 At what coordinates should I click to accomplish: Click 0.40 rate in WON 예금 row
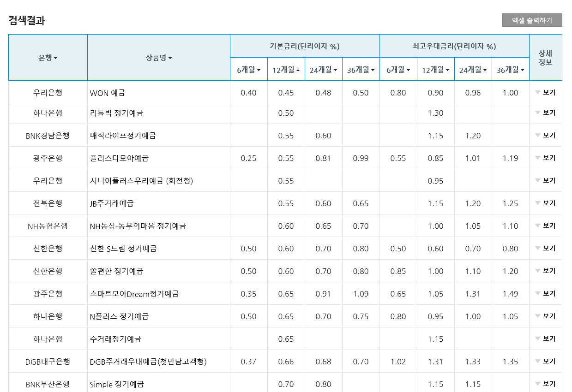pyautogui.click(x=249, y=93)
